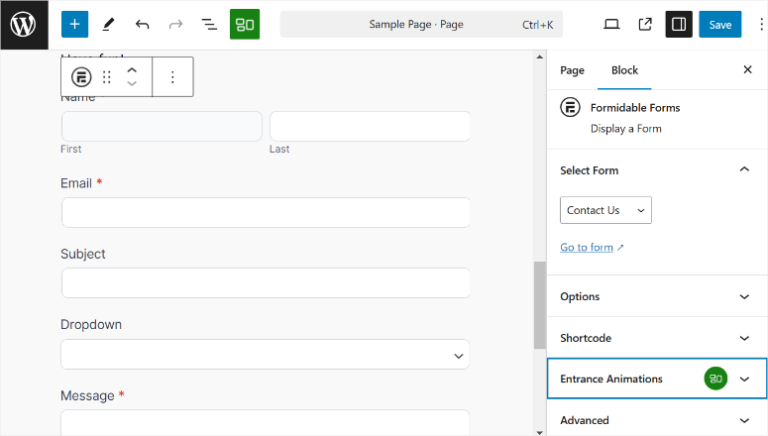Toggle the Settings sidebar panel button
The width and height of the screenshot is (768, 436).
[679, 24]
